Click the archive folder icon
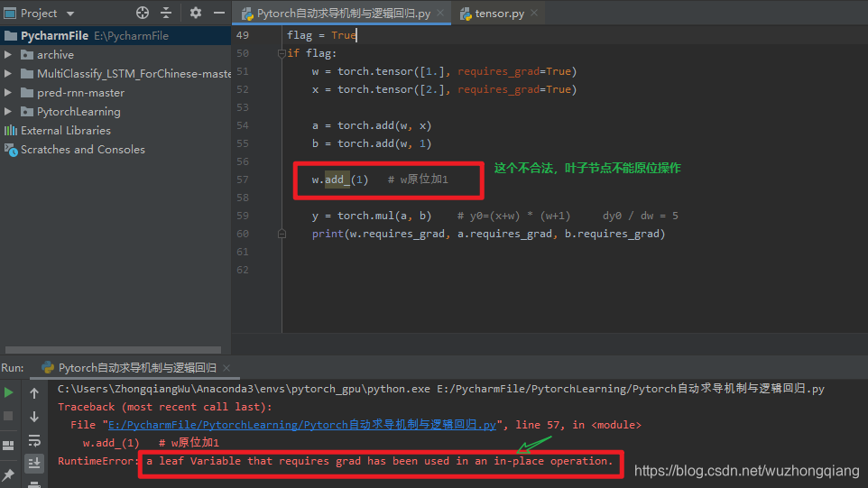This screenshot has height=488, width=868. coord(26,55)
